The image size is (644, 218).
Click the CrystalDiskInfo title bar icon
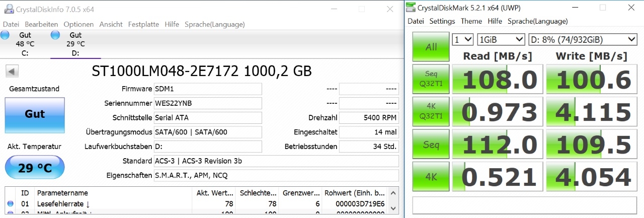pyautogui.click(x=9, y=9)
